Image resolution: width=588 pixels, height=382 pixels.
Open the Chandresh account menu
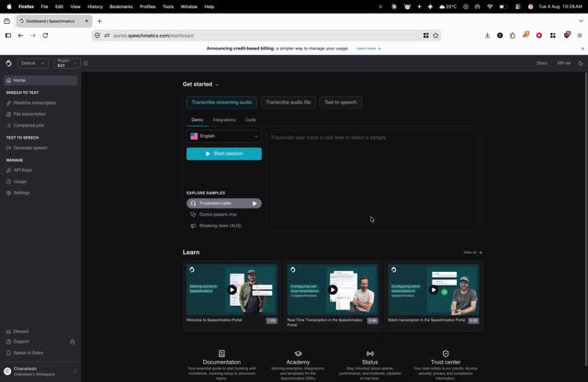(40, 371)
